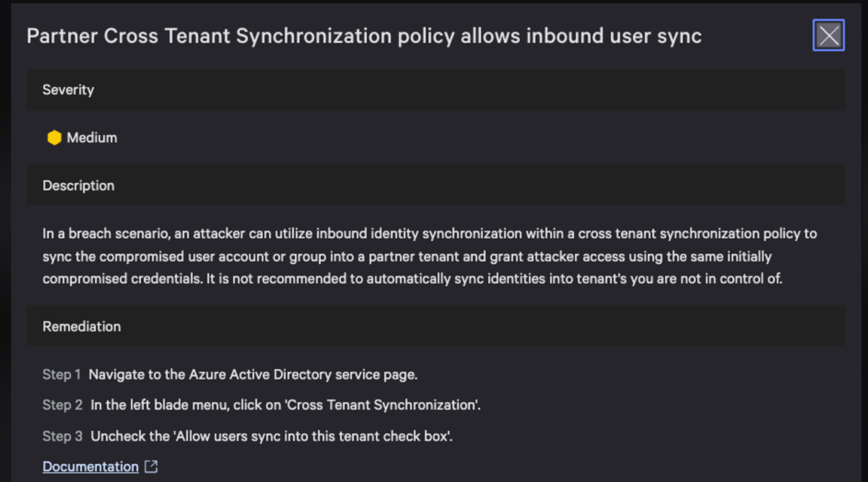Click the Description section header

click(78, 186)
